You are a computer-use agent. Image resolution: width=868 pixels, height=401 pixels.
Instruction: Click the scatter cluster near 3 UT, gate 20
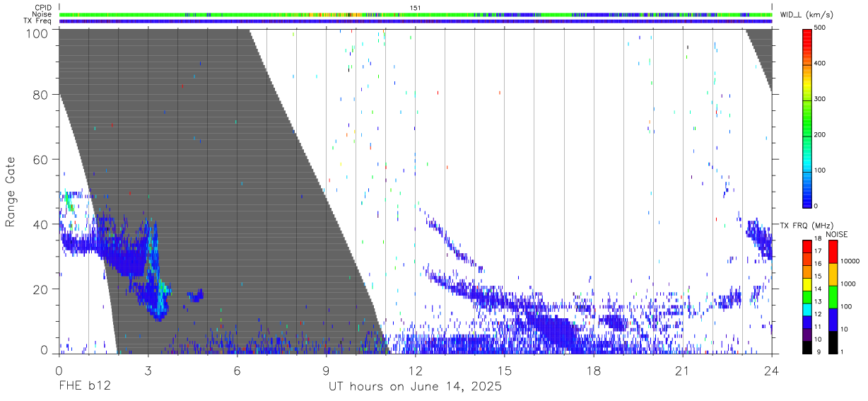coord(152,297)
